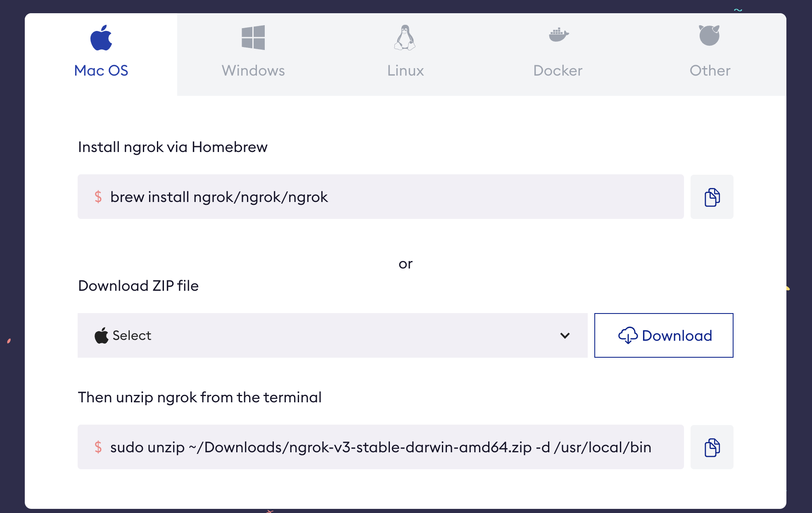The image size is (812, 513).
Task: Click the Windows logo icon
Action: click(x=253, y=38)
